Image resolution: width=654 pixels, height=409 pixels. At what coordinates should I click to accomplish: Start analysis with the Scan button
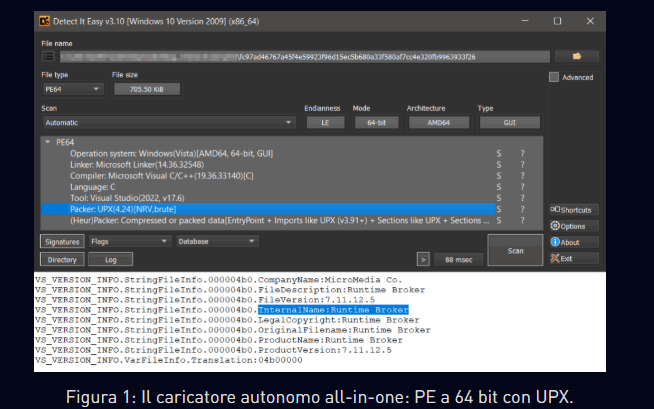pyautogui.click(x=515, y=251)
